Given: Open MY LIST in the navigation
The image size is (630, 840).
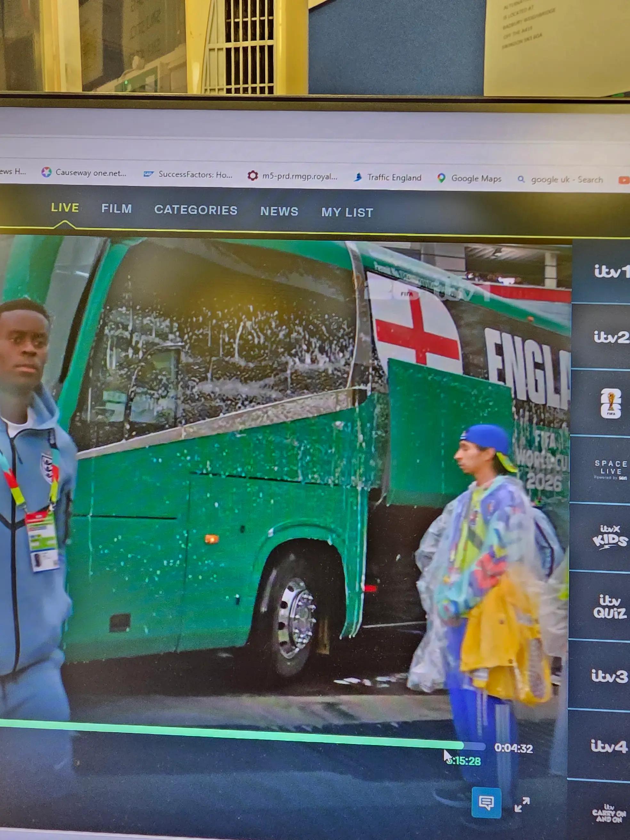Looking at the screenshot, I should click(x=347, y=212).
